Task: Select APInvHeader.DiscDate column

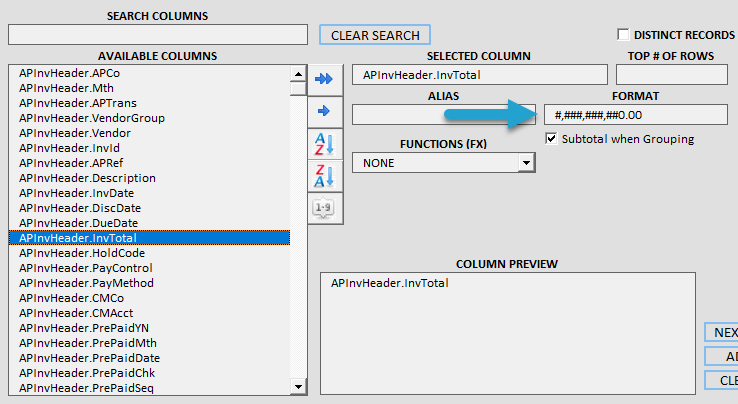Action: (150, 208)
